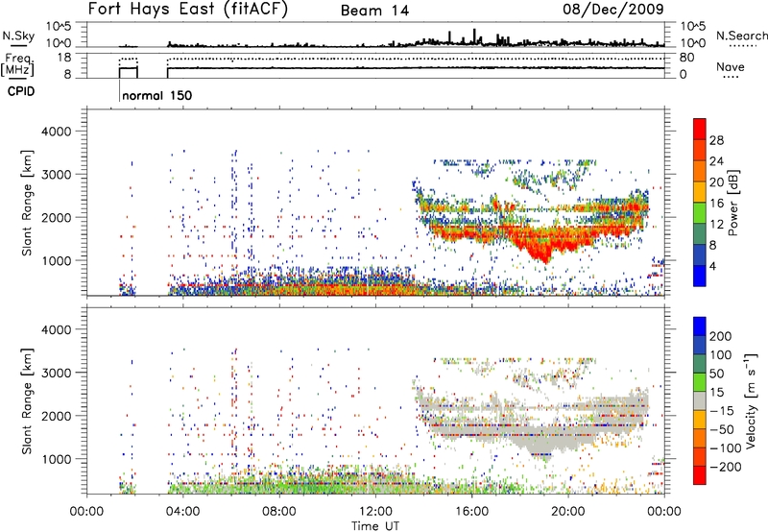
Task: Click the Velocity [m s-1] colorbar title
Action: 751,401
